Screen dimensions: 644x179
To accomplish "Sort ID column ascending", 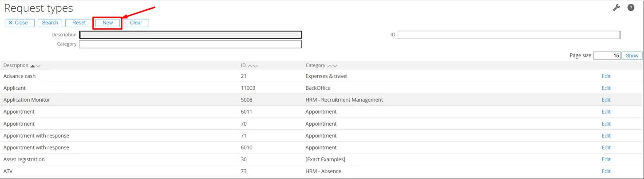I will [x=250, y=66].
